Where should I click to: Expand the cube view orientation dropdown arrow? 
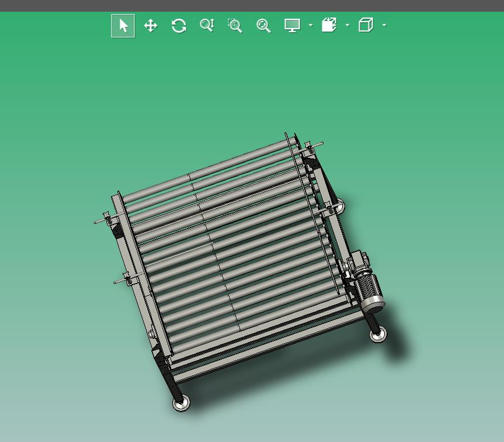tap(384, 25)
